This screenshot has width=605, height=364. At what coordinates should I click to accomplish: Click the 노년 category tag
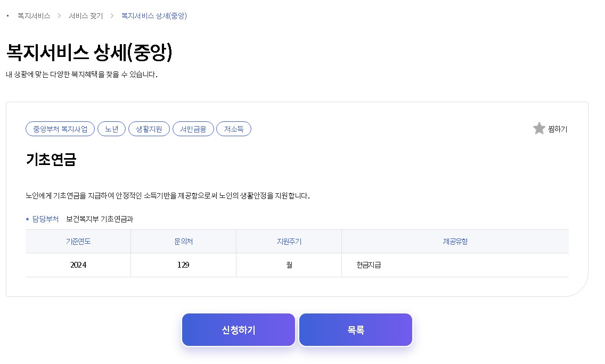coord(111,128)
